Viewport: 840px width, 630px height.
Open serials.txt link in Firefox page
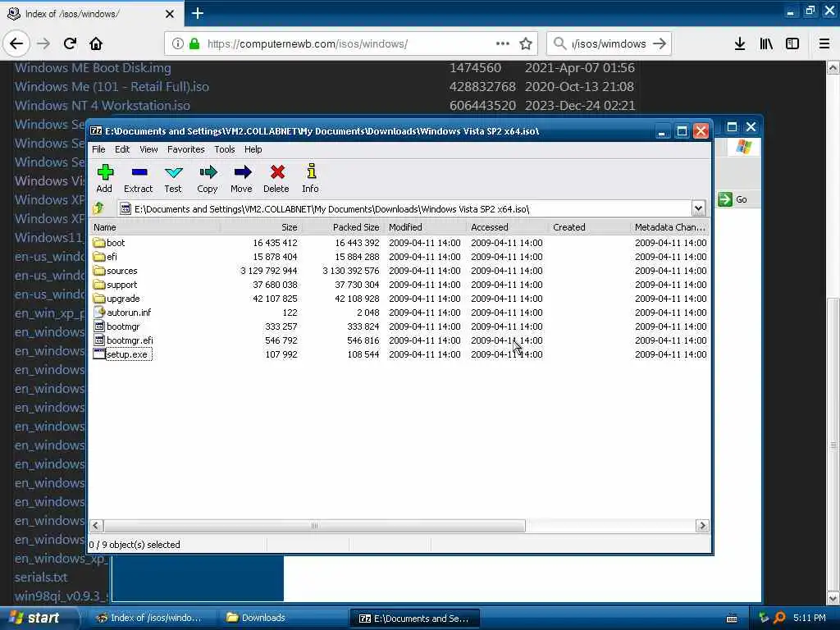point(41,577)
